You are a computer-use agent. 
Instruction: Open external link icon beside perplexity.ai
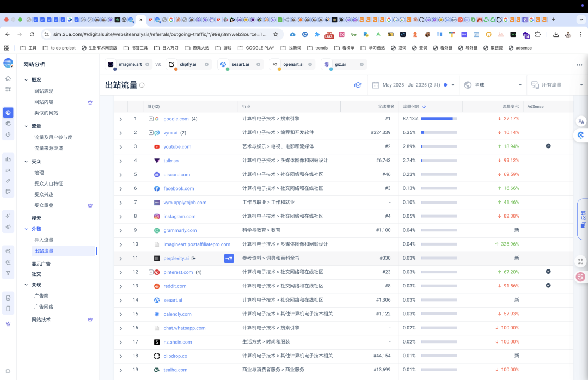(193, 259)
